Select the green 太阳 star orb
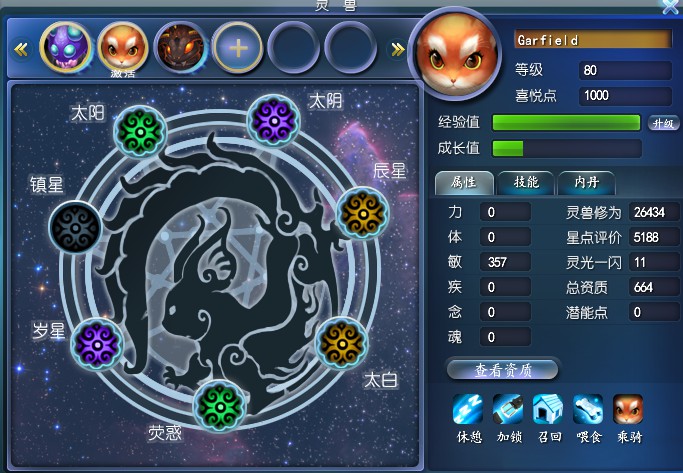The width and height of the screenshot is (683, 473). tap(140, 132)
